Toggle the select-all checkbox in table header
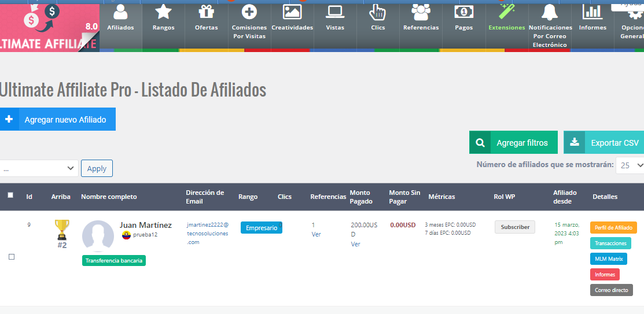This screenshot has width=644, height=314. click(10, 195)
